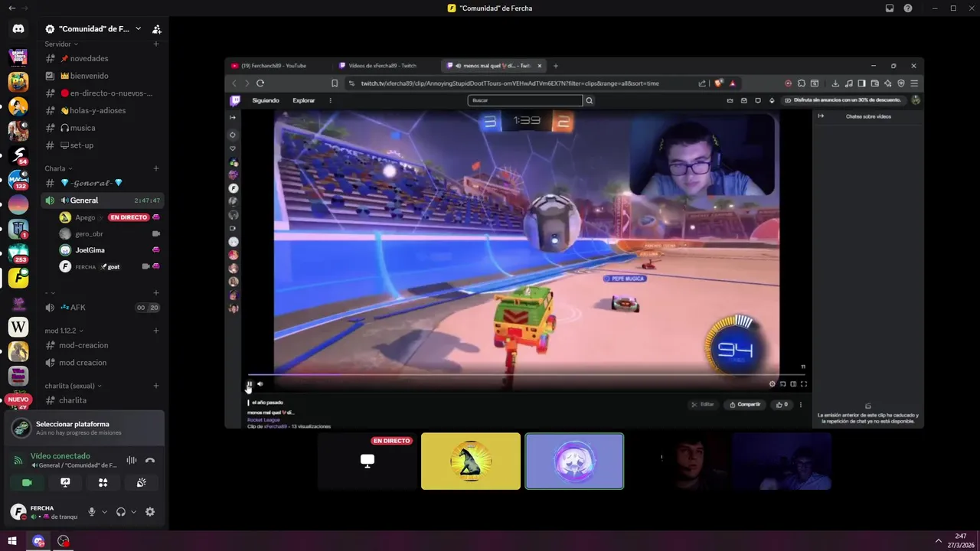Join the AFK voice channel
The height and width of the screenshot is (551, 980).
pyautogui.click(x=103, y=308)
